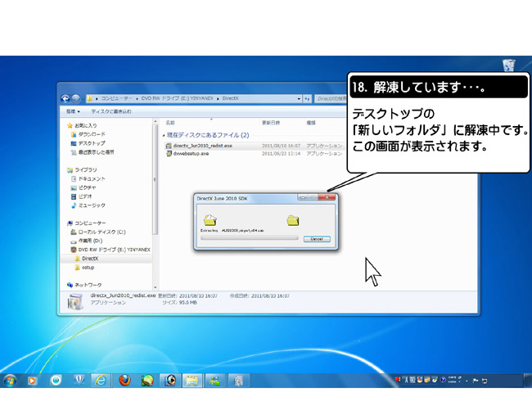Open Internet Explorer from the taskbar

tap(101, 381)
